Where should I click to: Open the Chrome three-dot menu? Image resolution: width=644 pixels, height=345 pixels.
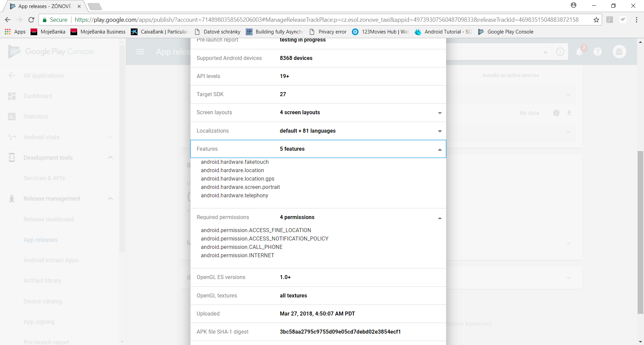tap(636, 20)
